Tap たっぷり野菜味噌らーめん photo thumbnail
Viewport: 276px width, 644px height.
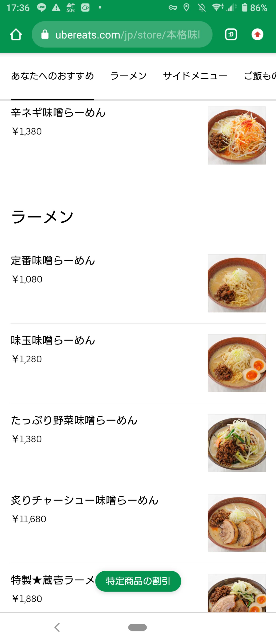[237, 443]
